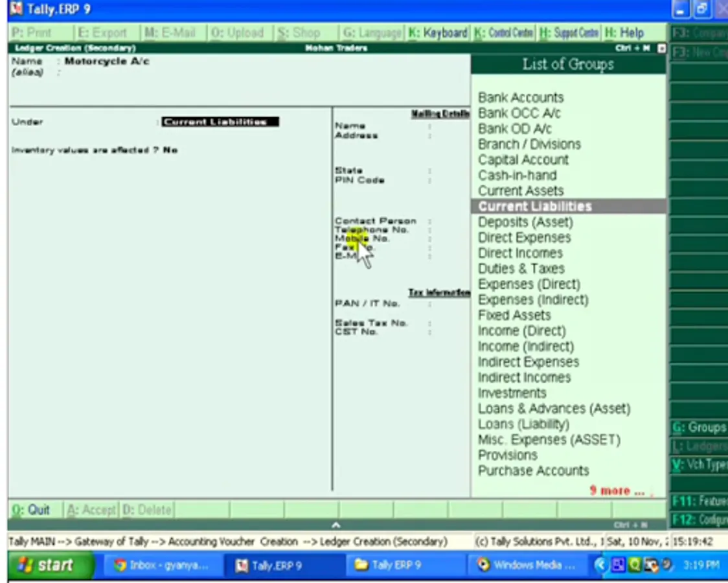Click the green Q system tray icon
The image size is (728, 583).
click(x=634, y=565)
